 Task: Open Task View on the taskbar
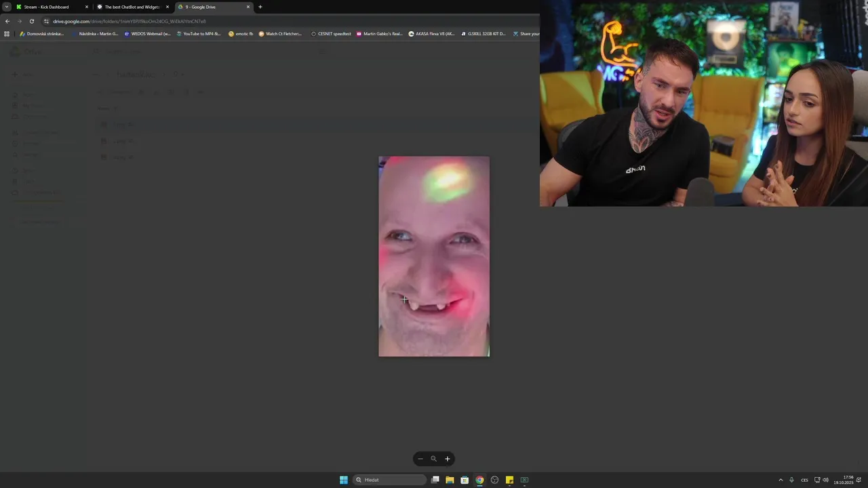click(435, 480)
